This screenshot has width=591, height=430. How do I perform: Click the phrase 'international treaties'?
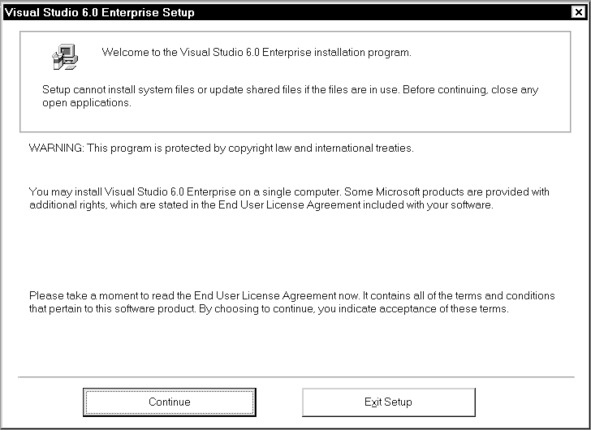tap(364, 148)
